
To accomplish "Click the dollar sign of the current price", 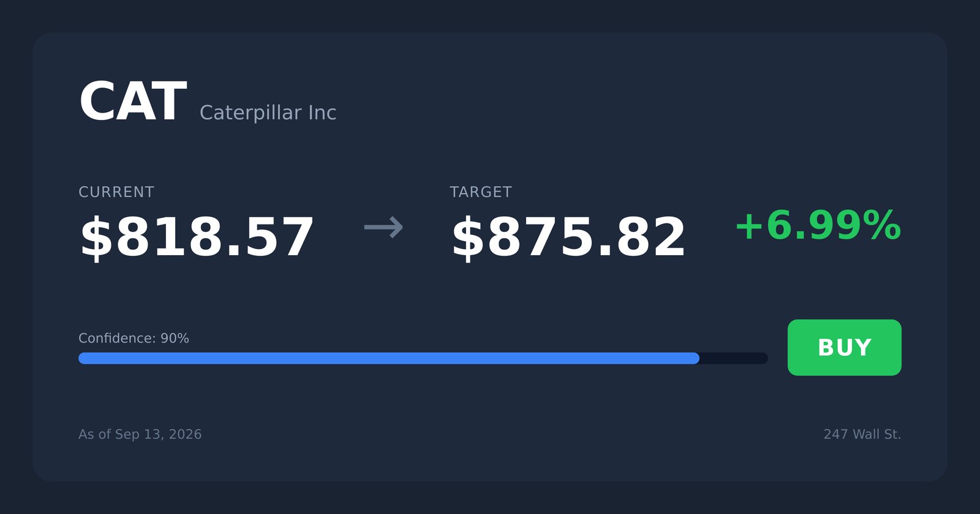I will click(97, 237).
